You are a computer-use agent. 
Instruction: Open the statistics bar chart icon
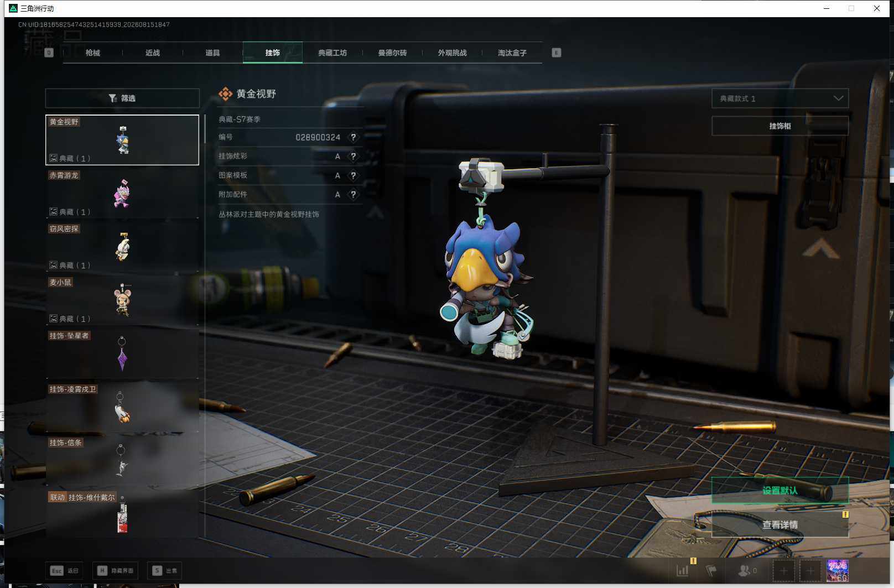point(683,570)
